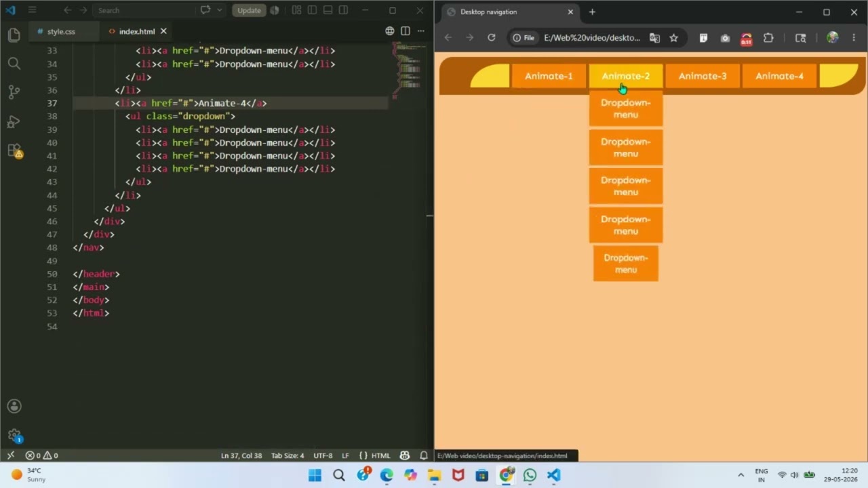The image size is (868, 488).
Task: Open a new Chrome tab
Action: coord(592,12)
